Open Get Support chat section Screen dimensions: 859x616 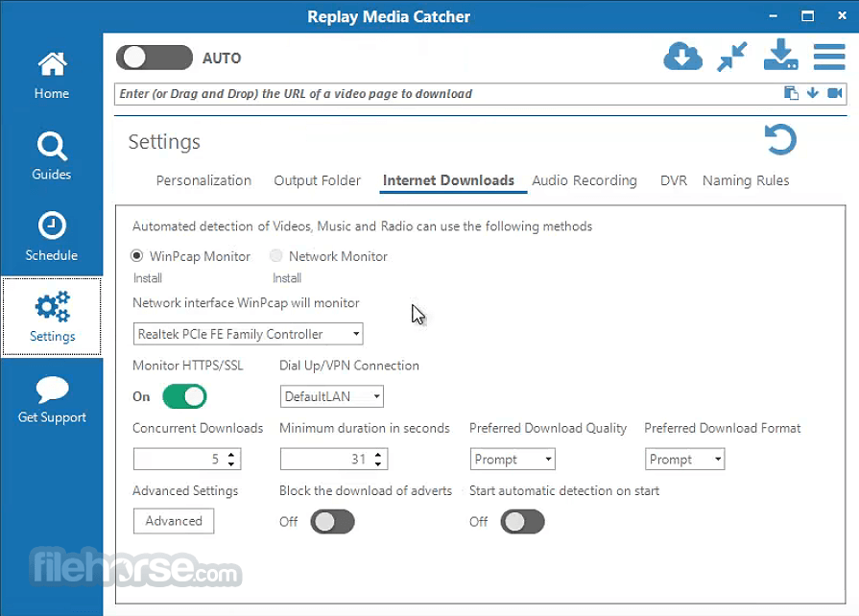(x=52, y=400)
